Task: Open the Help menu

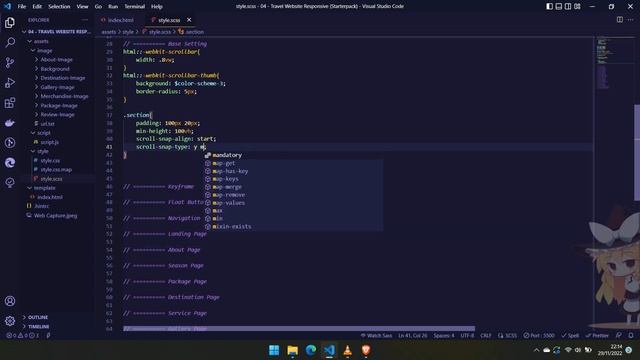Action: (157, 7)
